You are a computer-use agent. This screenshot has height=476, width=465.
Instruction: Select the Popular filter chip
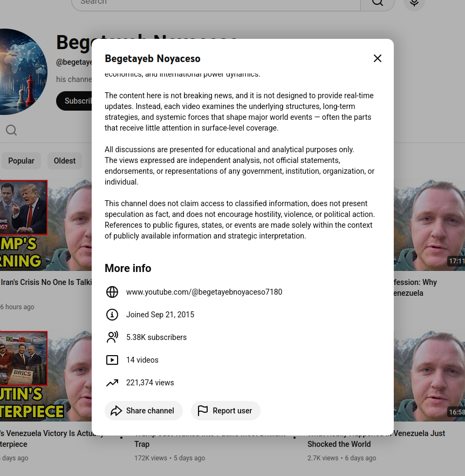pos(21,161)
